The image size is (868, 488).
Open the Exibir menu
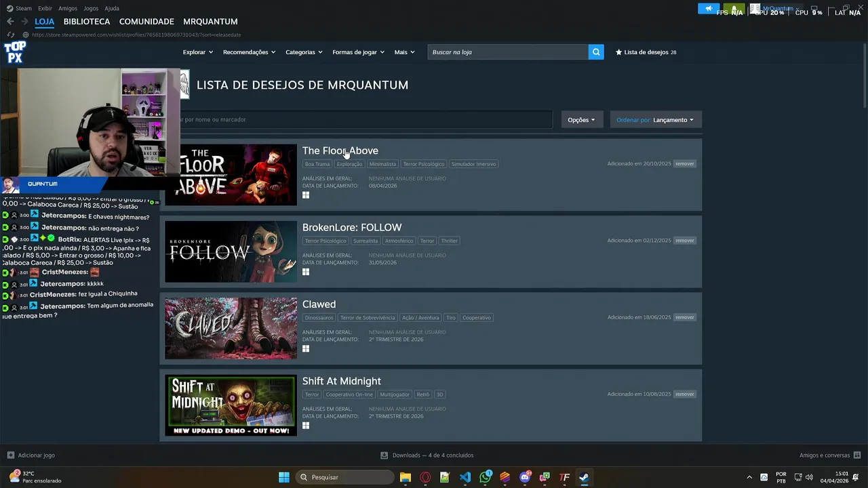(x=45, y=8)
